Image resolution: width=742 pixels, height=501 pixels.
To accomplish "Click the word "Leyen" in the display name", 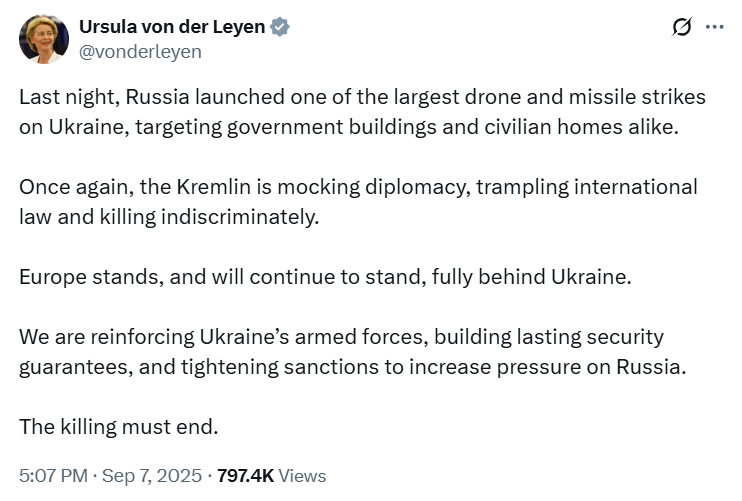I will click(238, 28).
